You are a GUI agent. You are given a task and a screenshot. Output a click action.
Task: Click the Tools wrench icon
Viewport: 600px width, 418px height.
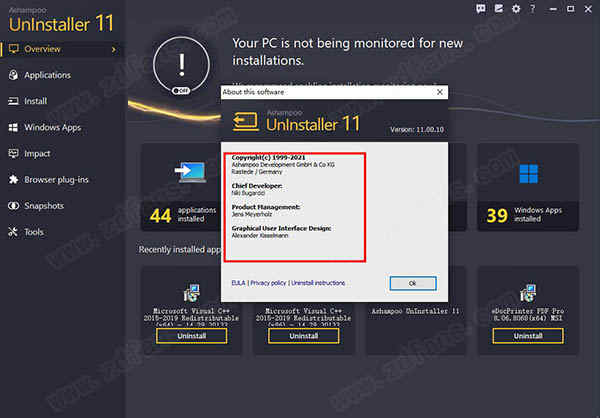[x=13, y=232]
